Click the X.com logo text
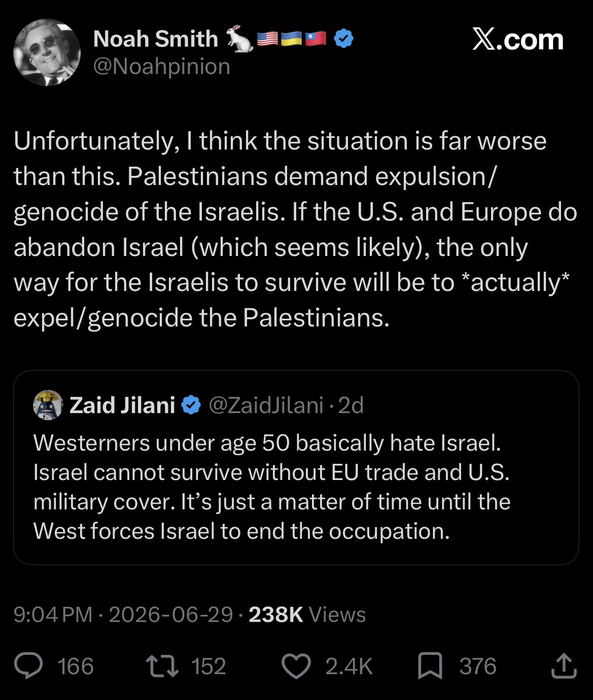The height and width of the screenshot is (700, 593). (518, 40)
